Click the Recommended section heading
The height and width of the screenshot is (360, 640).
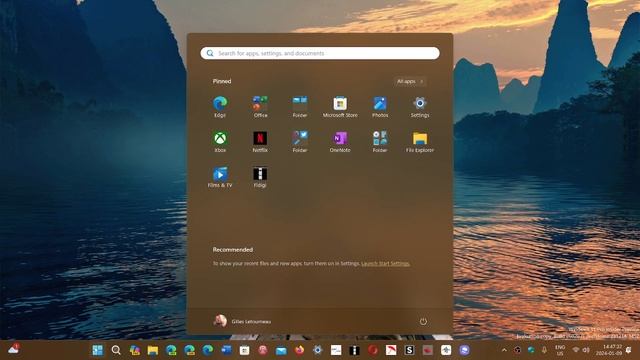[x=233, y=249]
